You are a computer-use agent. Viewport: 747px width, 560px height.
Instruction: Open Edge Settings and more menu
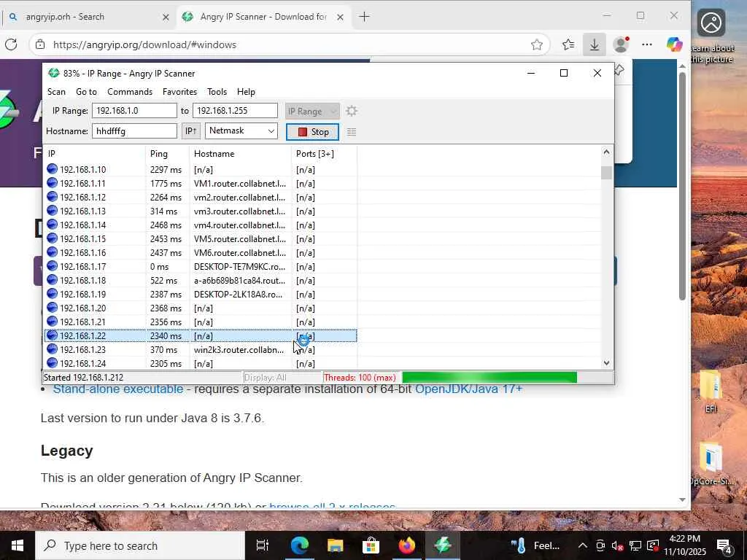click(646, 44)
